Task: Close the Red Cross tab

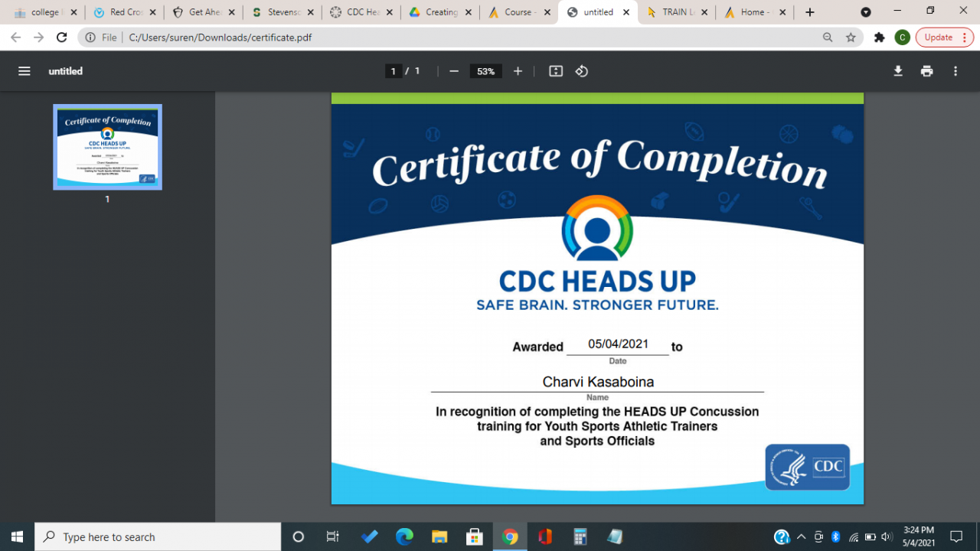Action: [x=152, y=12]
